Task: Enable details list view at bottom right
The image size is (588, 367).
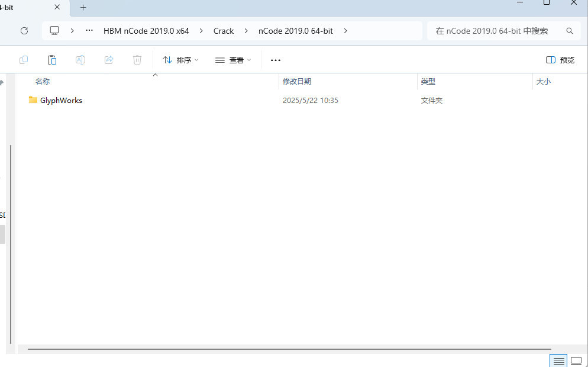Action: click(558, 360)
